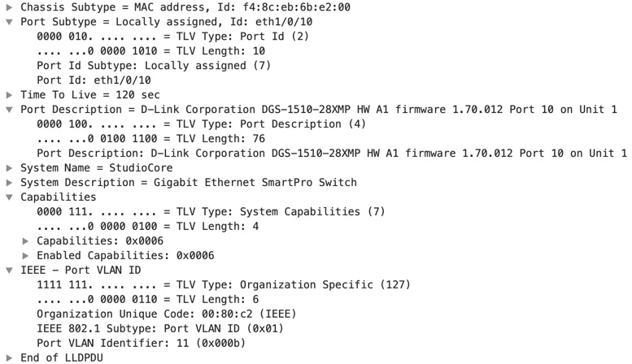The width and height of the screenshot is (632, 364).
Task: Select the Port Id: eth1/0/10 line
Action: coord(94,80)
